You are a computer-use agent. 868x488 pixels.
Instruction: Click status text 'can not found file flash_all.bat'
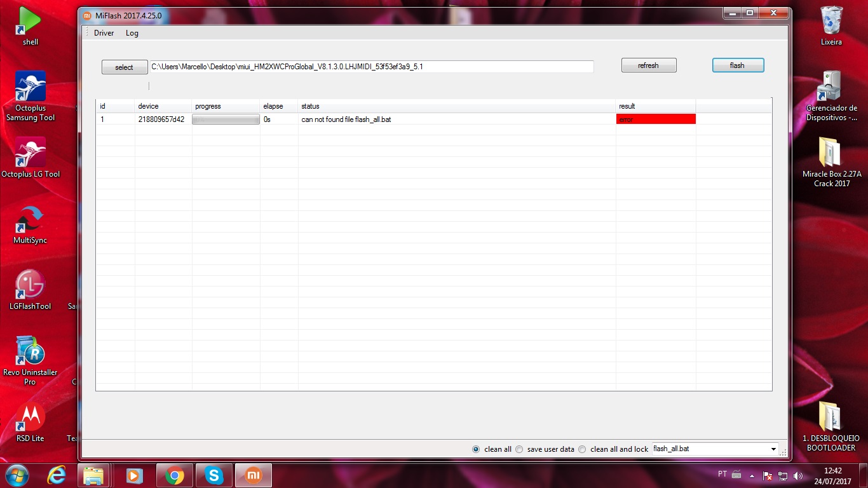[x=346, y=119]
